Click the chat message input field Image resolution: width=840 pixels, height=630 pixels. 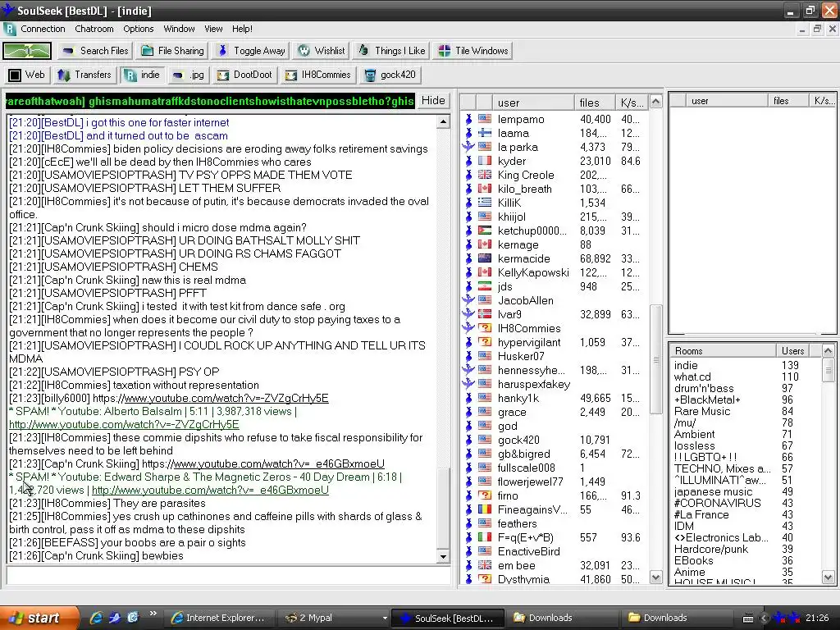[229, 577]
